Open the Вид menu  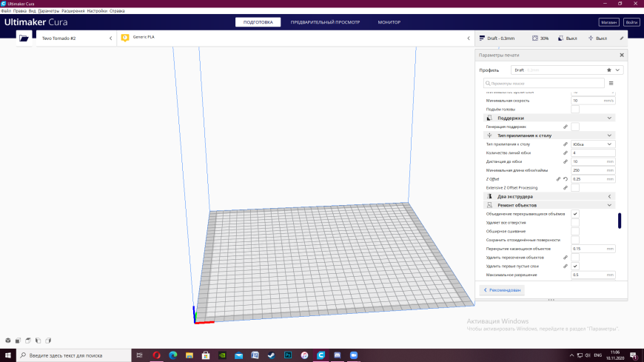tap(32, 11)
